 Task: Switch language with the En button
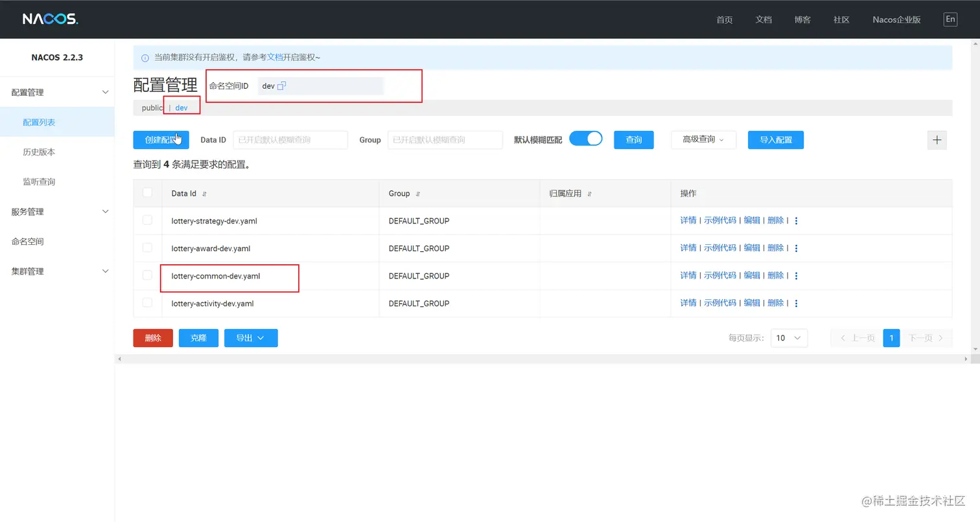pos(950,19)
